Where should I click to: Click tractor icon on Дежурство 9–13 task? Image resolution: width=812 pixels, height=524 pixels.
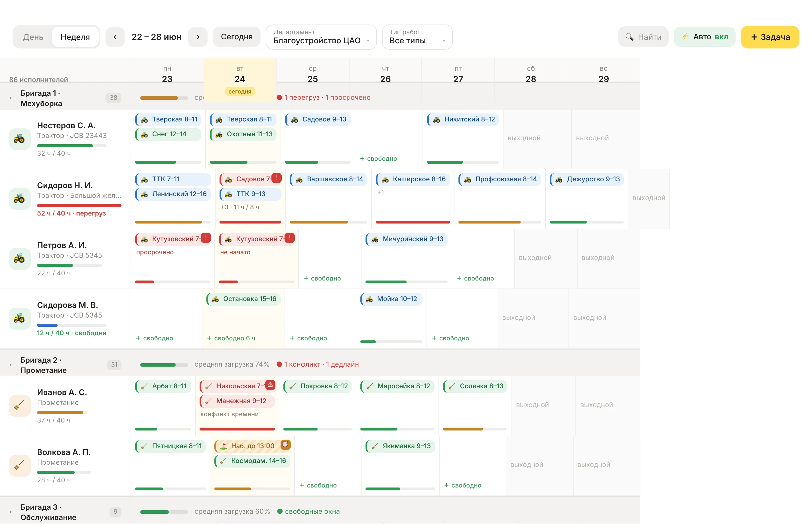tap(559, 179)
